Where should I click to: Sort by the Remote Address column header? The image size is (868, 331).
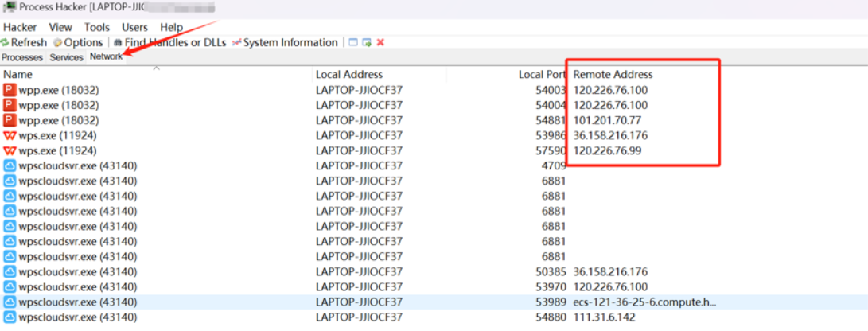coord(613,74)
